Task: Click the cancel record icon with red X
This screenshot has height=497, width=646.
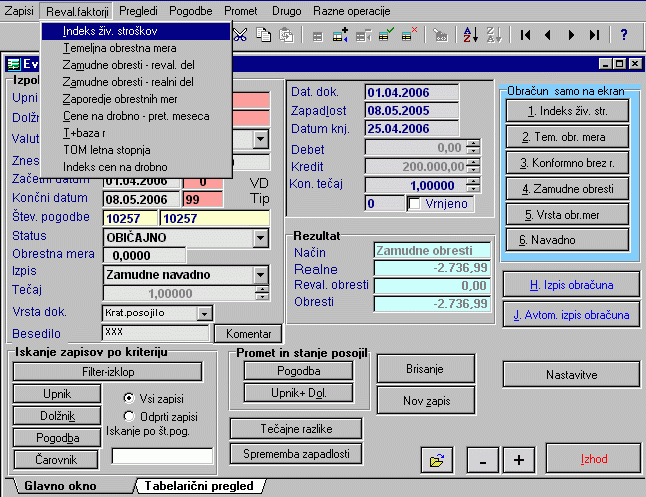Action: [x=409, y=35]
